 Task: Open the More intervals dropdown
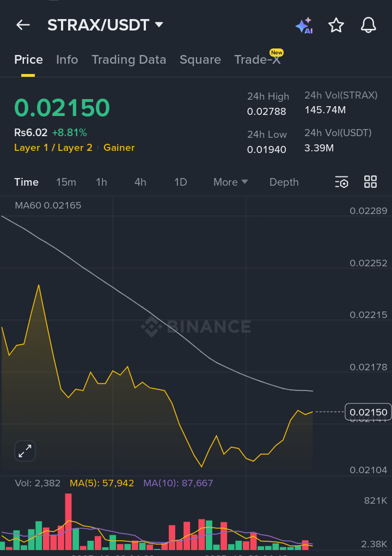click(230, 182)
